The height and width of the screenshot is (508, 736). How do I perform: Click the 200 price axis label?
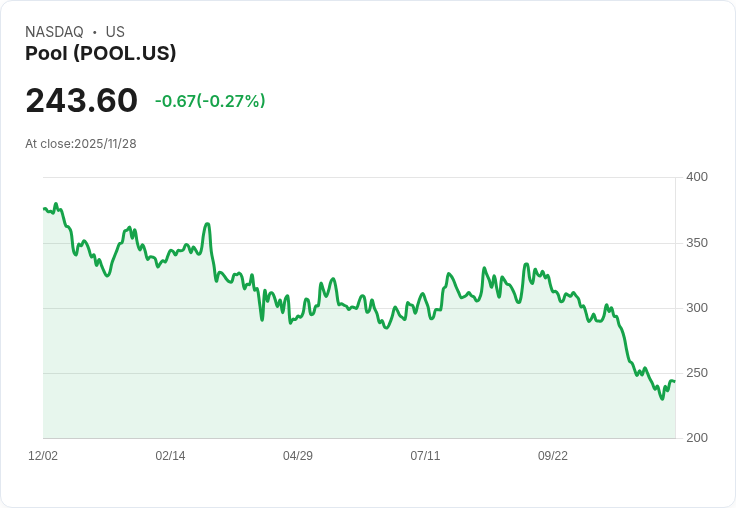pyautogui.click(x=697, y=438)
